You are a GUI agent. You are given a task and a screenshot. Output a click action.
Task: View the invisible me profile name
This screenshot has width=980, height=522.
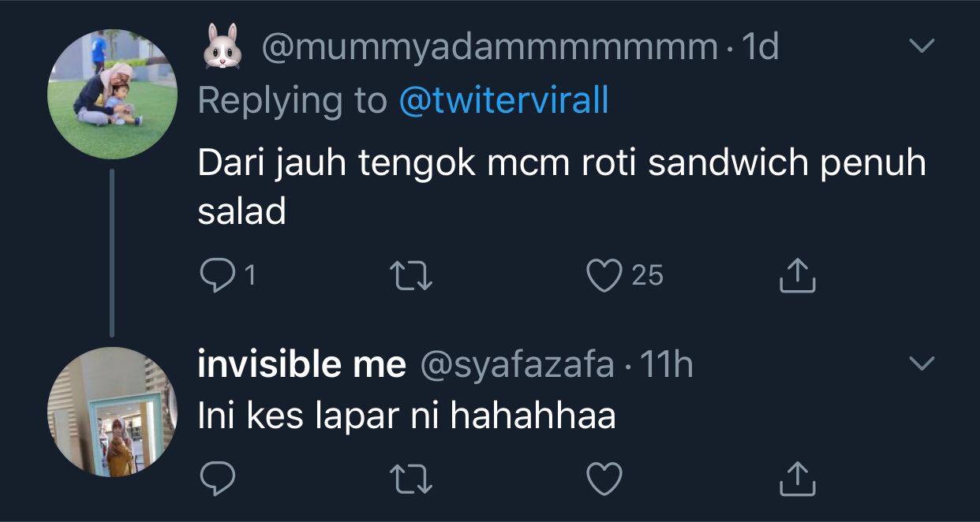tap(301, 364)
